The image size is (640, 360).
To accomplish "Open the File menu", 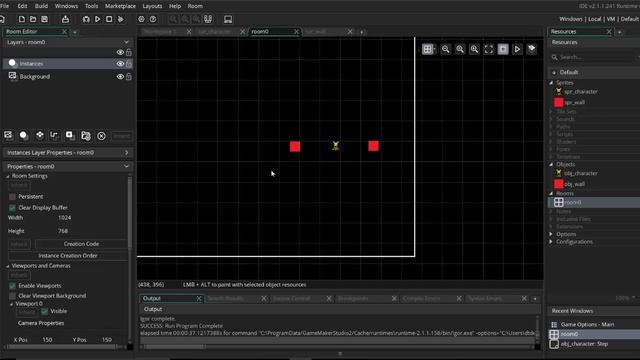I will (4, 6).
